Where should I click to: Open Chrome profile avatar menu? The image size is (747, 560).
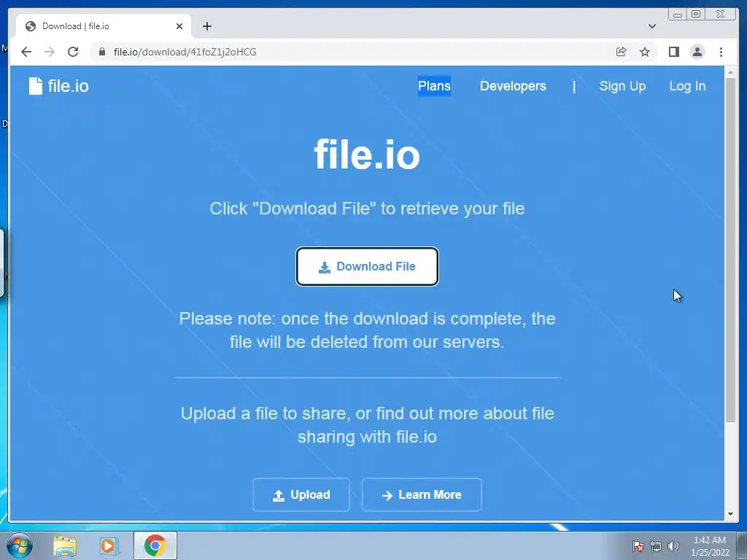[x=697, y=52]
